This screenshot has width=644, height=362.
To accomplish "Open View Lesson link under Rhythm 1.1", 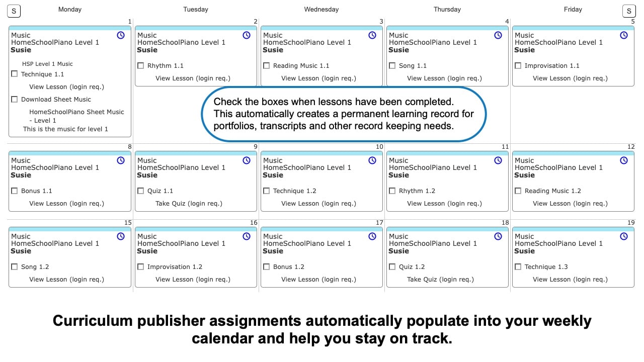I will pos(193,78).
